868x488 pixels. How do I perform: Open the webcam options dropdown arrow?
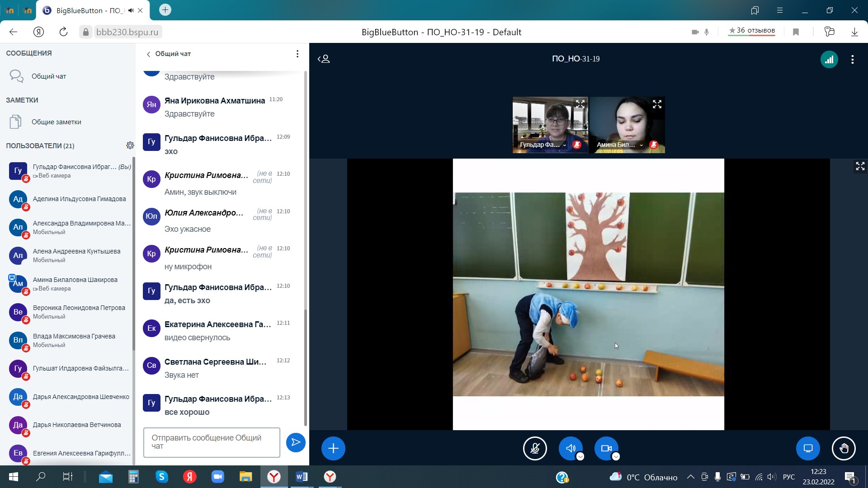tap(616, 456)
